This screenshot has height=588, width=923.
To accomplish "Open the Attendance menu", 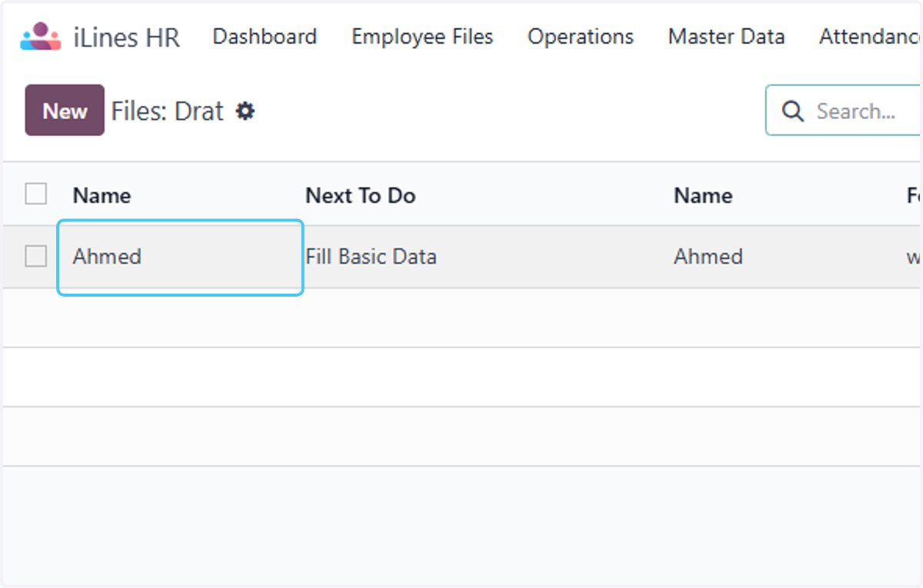I will 870,37.
